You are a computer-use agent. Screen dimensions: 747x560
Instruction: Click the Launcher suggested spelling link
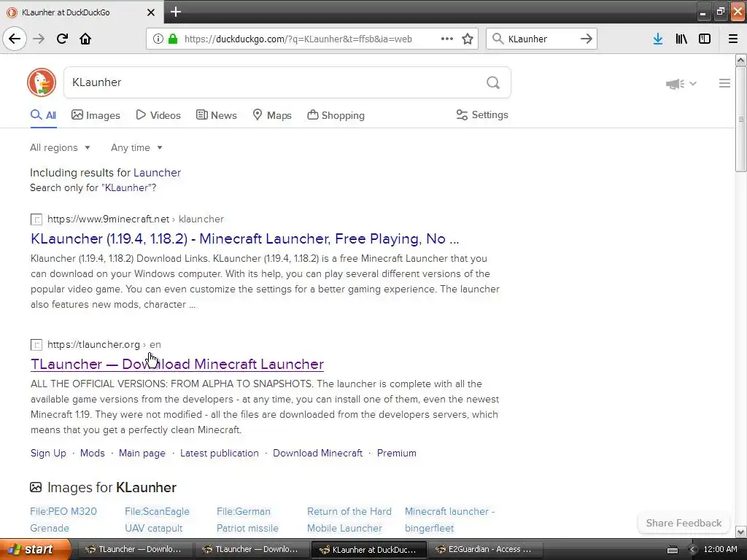(x=158, y=172)
